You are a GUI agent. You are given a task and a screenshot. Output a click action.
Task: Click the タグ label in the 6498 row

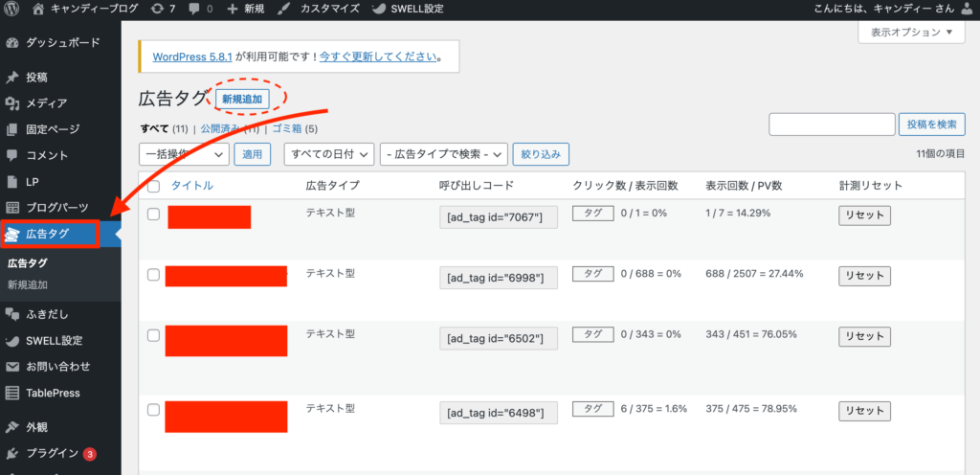pos(593,409)
